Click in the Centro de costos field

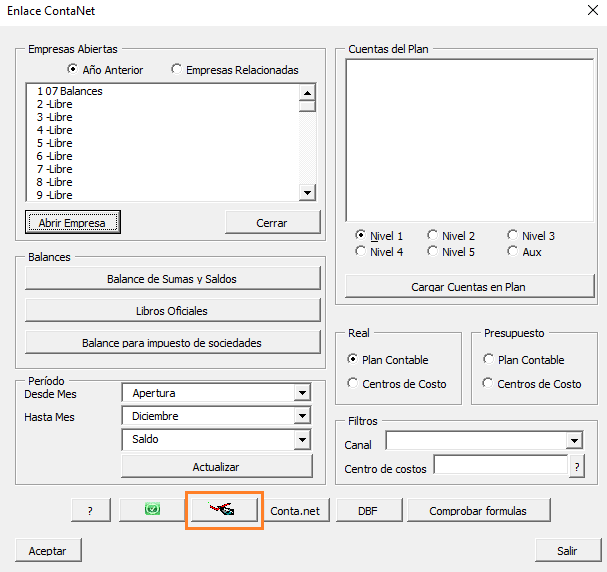pyautogui.click(x=501, y=464)
